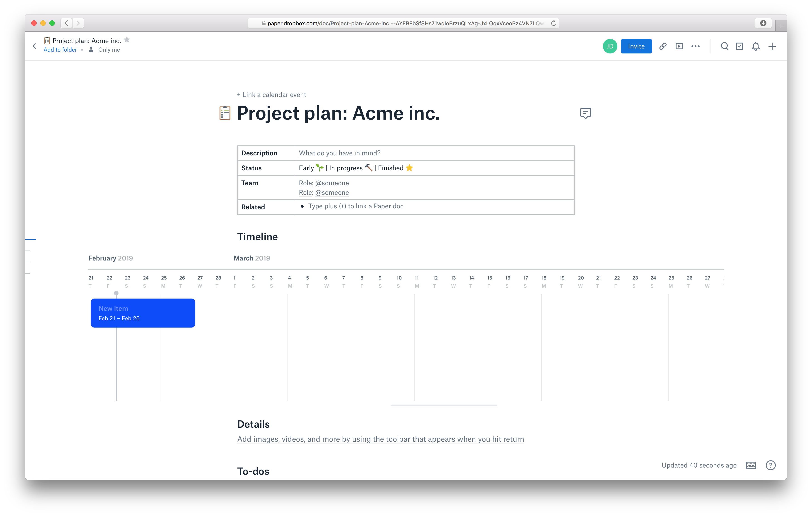
Task: Select the Timeline section header
Action: click(257, 237)
